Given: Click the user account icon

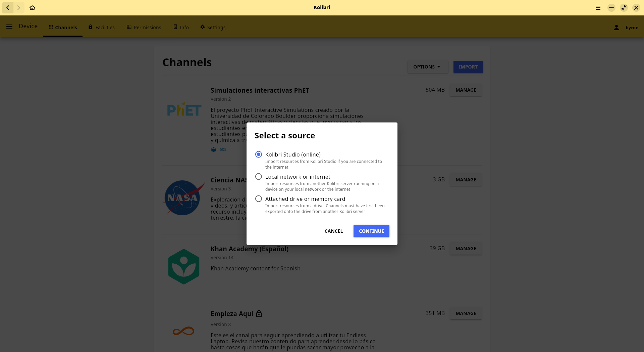Looking at the screenshot, I should click(616, 28).
